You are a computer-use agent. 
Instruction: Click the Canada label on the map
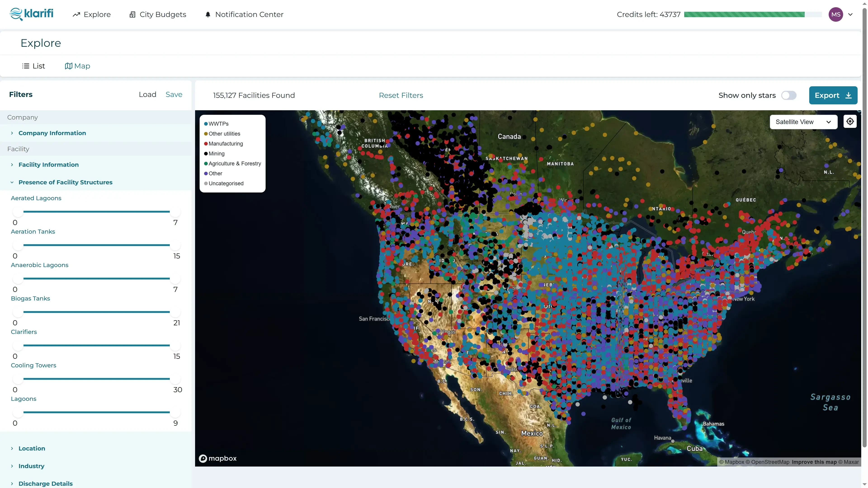(509, 136)
